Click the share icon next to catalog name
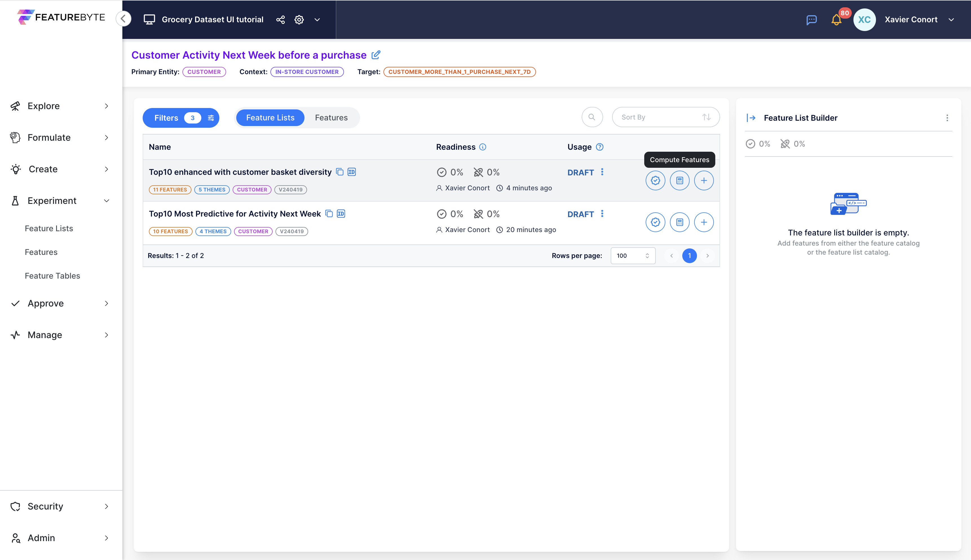This screenshot has height=560, width=971. coord(280,20)
